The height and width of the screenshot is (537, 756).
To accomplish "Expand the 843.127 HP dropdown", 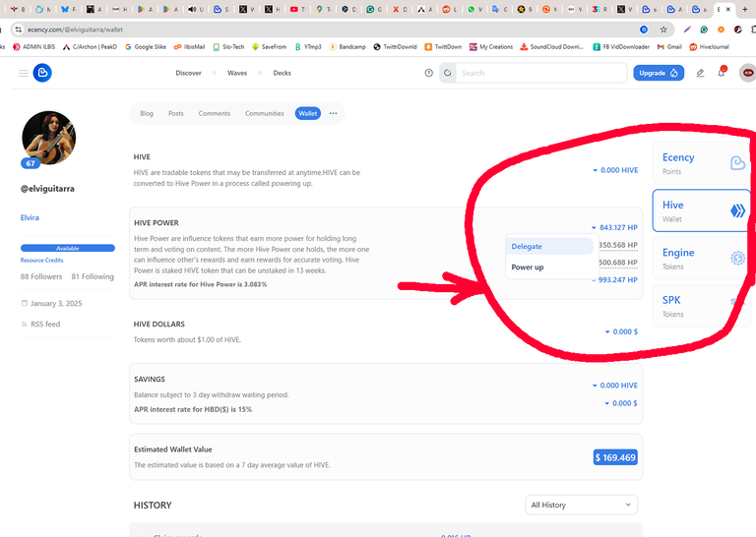I will tap(614, 227).
